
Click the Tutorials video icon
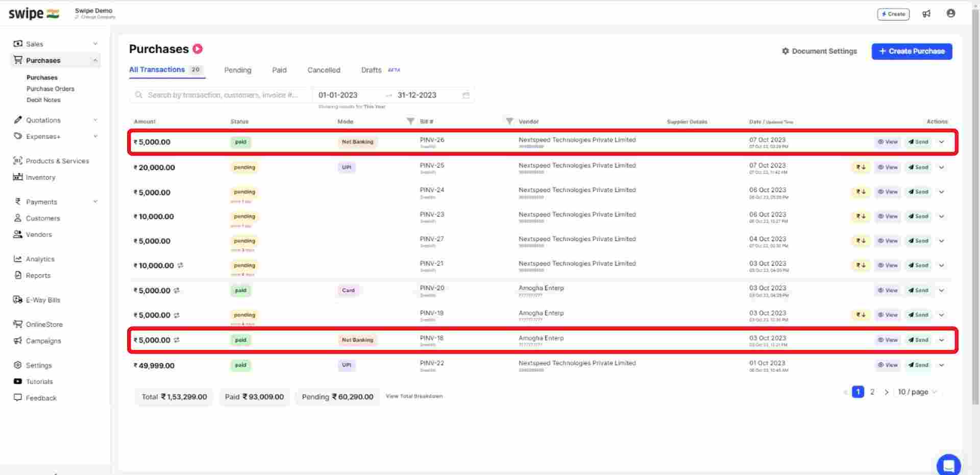click(18, 382)
